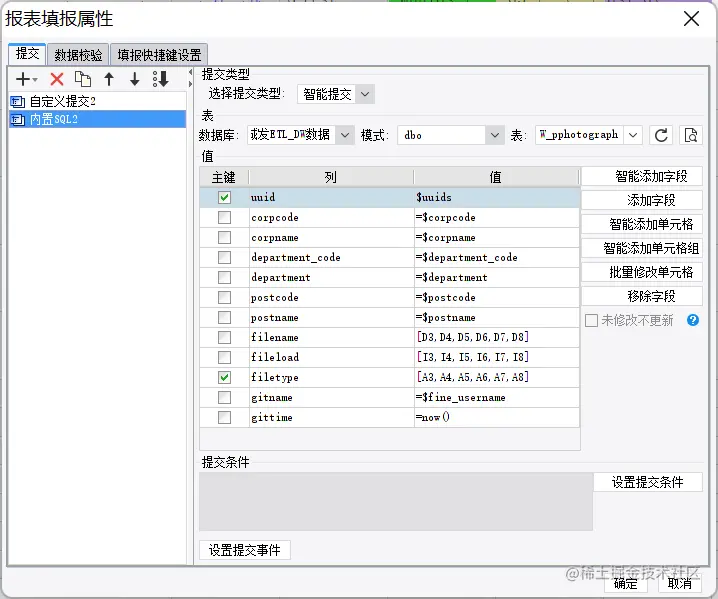
Task: Check primary key for filename row
Action: (x=224, y=338)
